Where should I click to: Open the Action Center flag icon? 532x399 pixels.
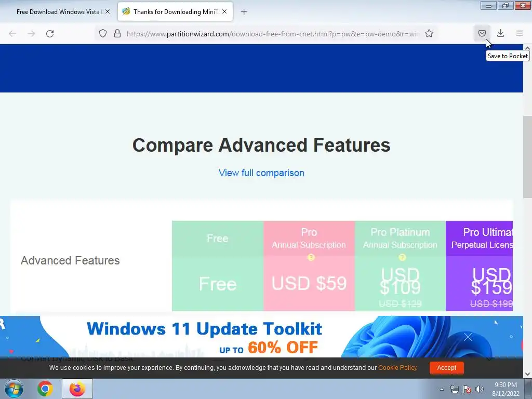[467, 389]
